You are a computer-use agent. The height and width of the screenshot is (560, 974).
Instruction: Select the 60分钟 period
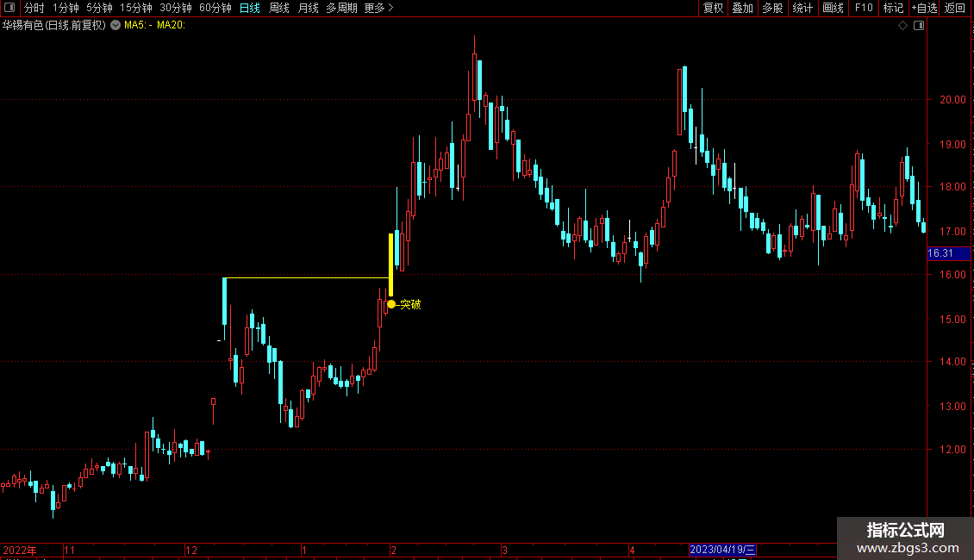tap(215, 8)
